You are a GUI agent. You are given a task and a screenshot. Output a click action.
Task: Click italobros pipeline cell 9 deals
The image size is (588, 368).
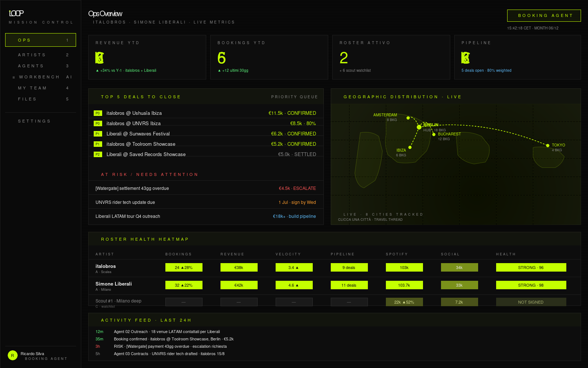[349, 268]
